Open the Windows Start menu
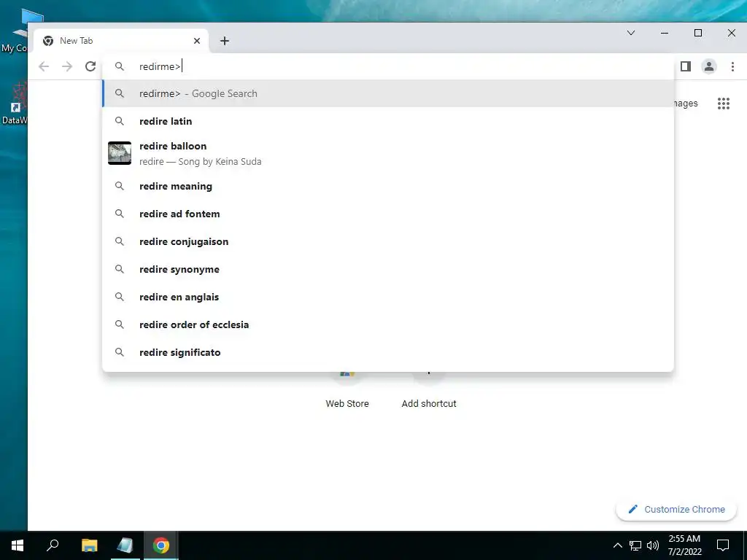 point(18,545)
